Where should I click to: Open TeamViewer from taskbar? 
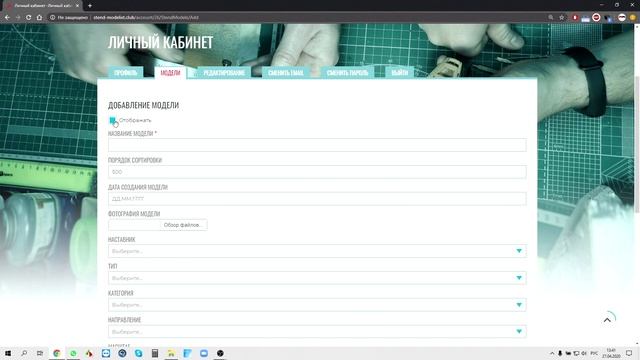[106, 353]
